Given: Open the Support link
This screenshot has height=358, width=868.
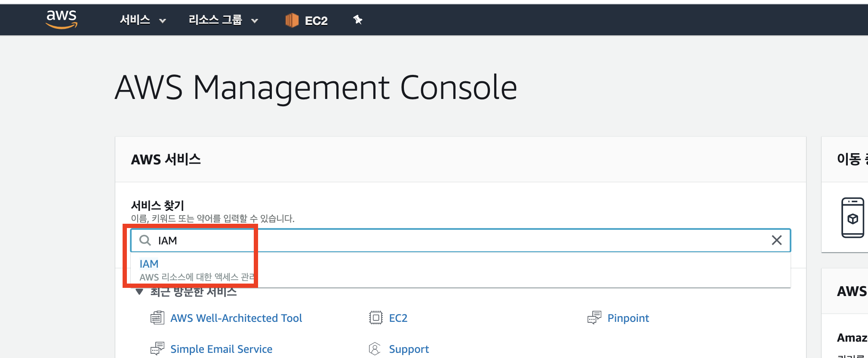Looking at the screenshot, I should click(x=409, y=349).
